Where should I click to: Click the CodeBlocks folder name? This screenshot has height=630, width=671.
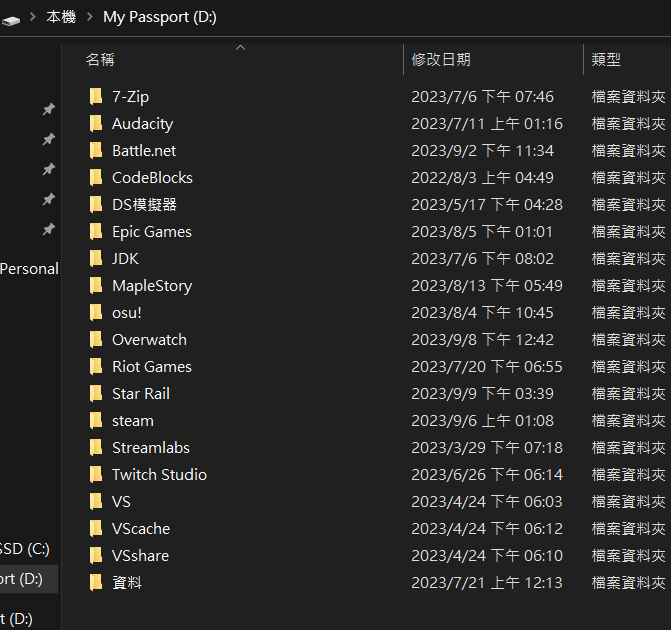(152, 178)
